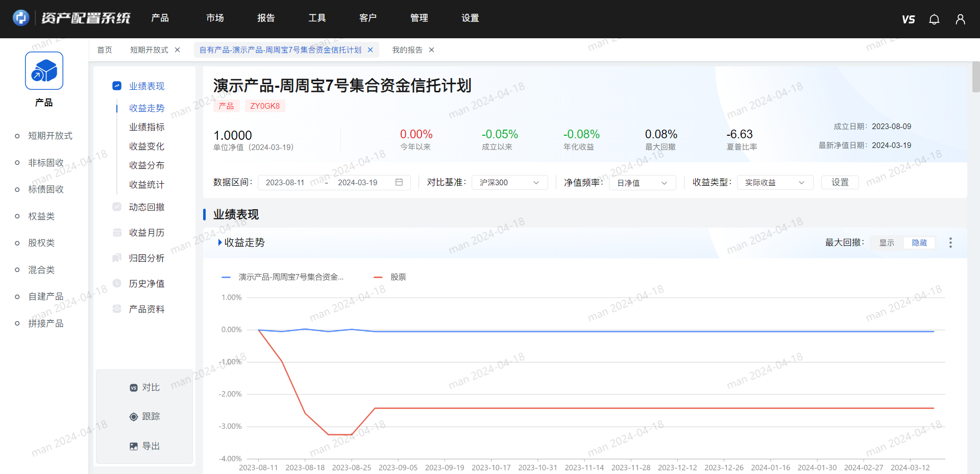Screen dimensions: 980x474
Task: Click the 收益月历 calendar icon
Action: [117, 232]
